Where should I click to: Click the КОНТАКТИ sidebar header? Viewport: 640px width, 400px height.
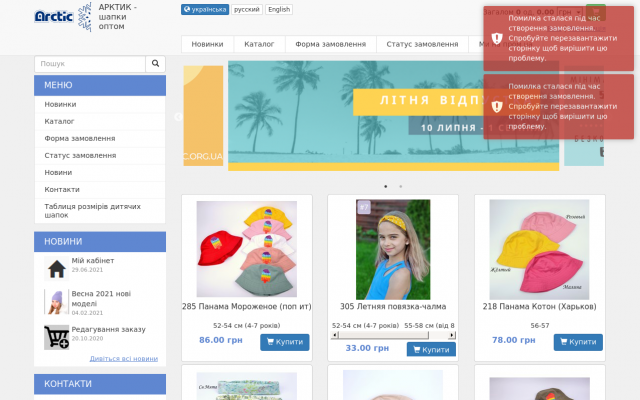tap(100, 384)
